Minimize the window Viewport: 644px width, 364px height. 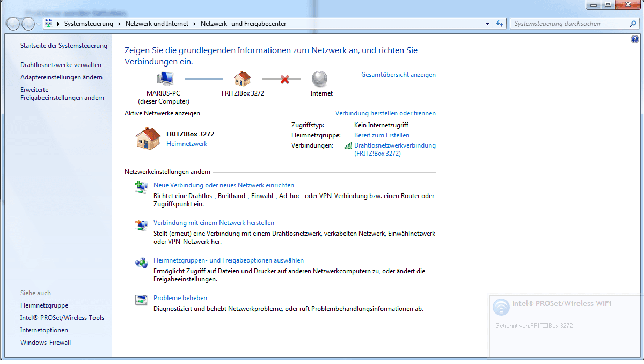(x=593, y=4)
